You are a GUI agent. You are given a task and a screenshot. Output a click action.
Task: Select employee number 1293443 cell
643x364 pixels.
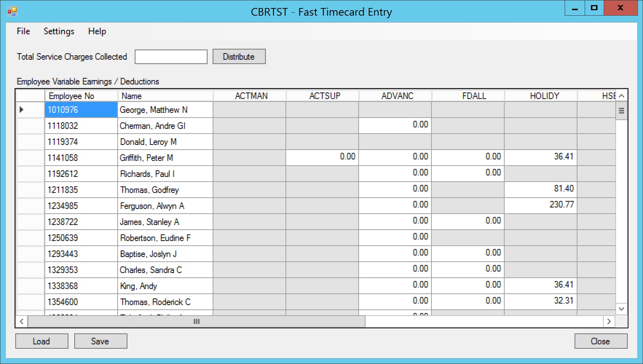pyautogui.click(x=81, y=254)
